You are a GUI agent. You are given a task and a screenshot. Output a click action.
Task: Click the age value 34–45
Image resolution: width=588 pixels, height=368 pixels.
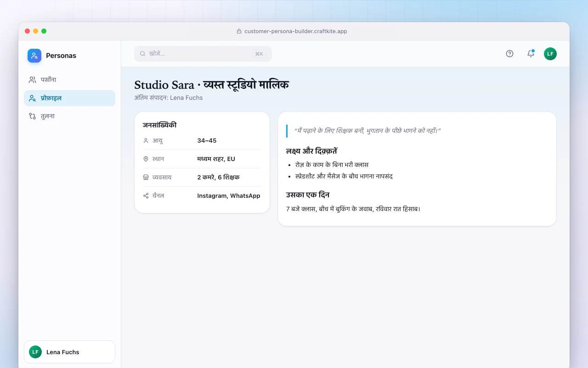(207, 141)
